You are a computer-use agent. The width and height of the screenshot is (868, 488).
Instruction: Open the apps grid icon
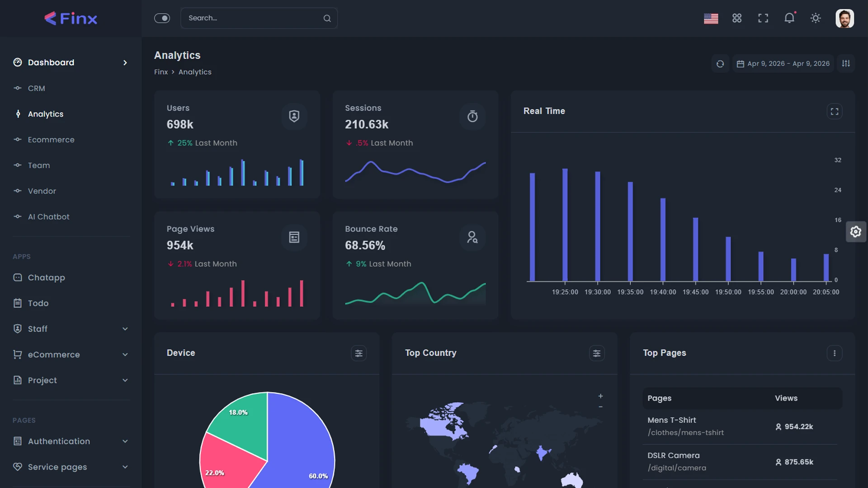coord(737,18)
